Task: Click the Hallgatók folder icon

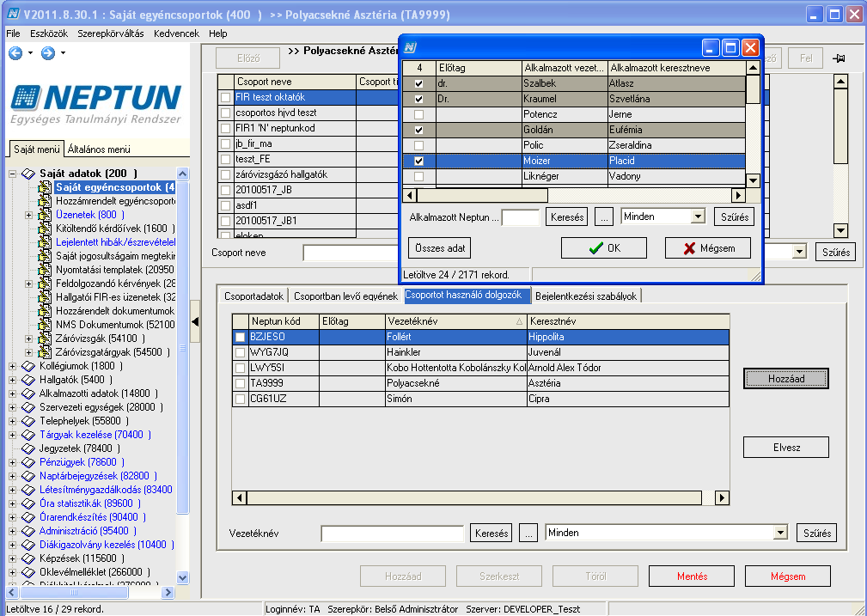Action: click(28, 380)
